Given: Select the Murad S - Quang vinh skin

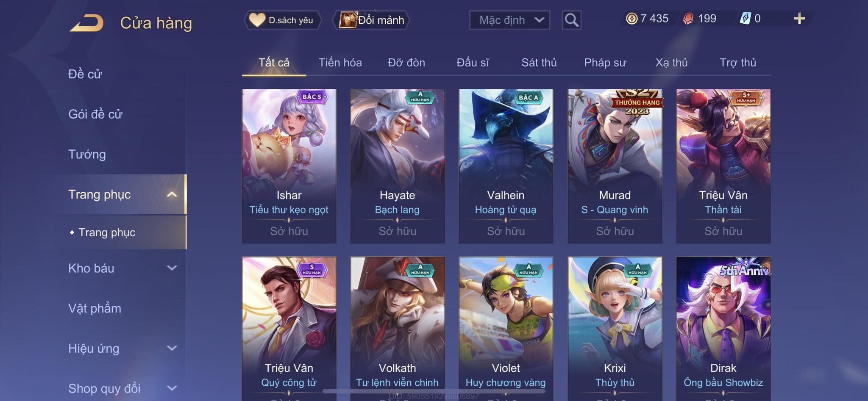Looking at the screenshot, I should [x=615, y=166].
